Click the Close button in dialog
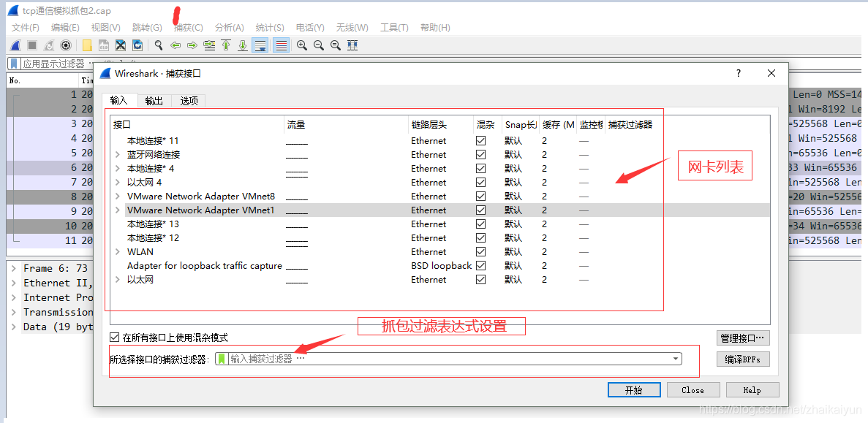Screen dimensions: 868x423 click(x=693, y=390)
